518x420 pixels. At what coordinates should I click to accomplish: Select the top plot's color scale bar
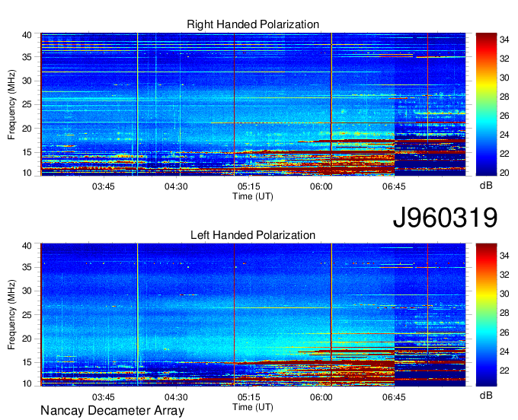click(486, 104)
